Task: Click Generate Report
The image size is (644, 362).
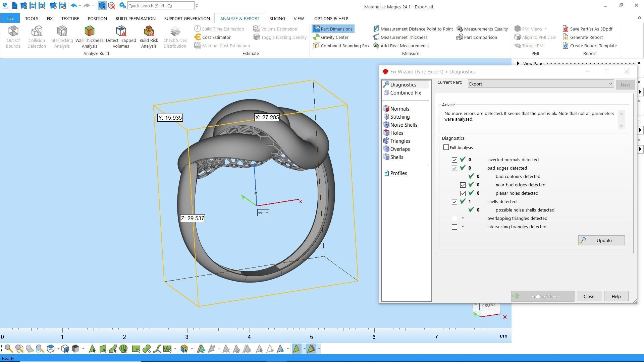Action: coord(583,37)
